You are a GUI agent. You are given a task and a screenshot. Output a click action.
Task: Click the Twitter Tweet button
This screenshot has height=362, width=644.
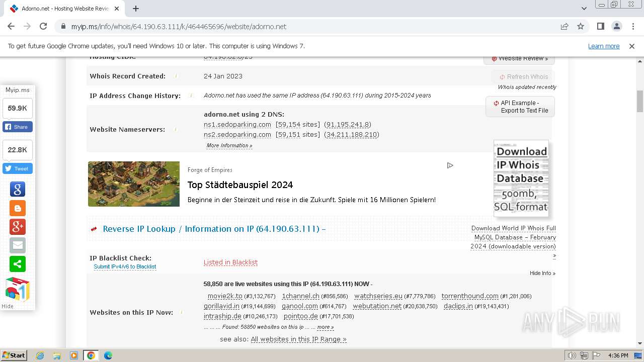coord(18,168)
